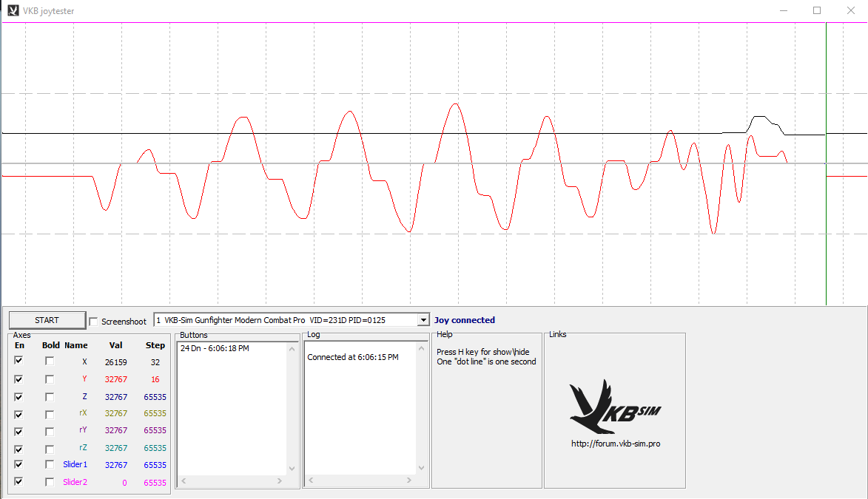
Task: Click Log panel scroll-down arrow
Action: [421, 469]
